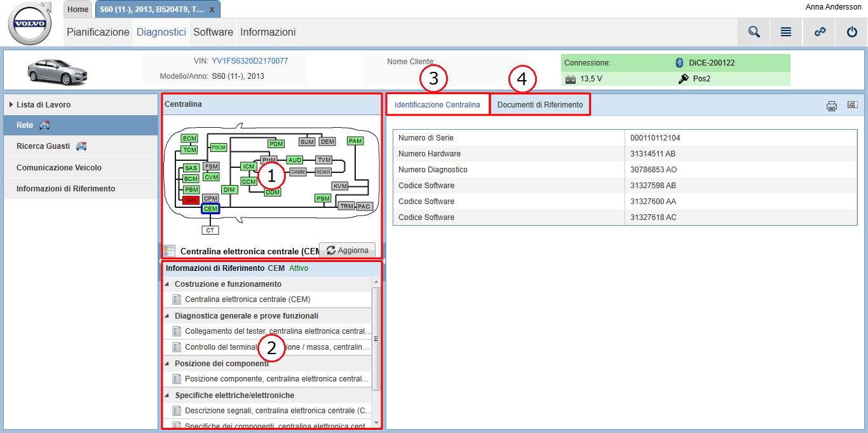The width and height of the screenshot is (868, 433).
Task: Open the Informazioni menu
Action: point(268,32)
